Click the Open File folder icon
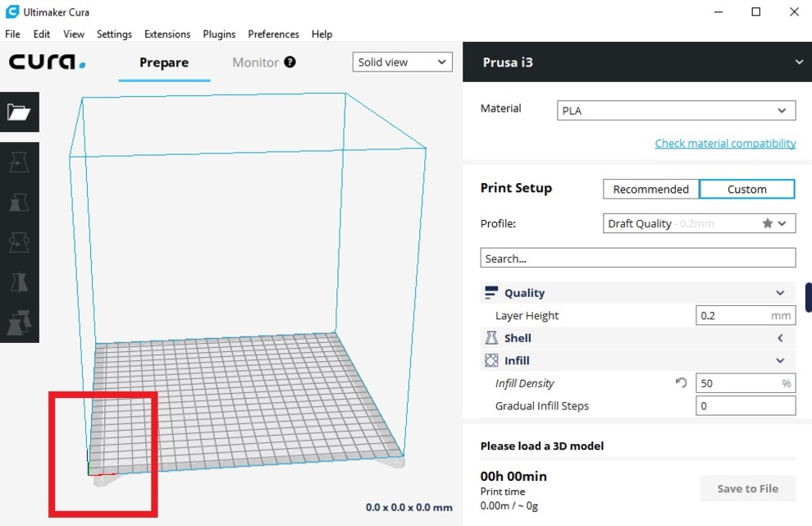812x526 pixels. tap(19, 112)
